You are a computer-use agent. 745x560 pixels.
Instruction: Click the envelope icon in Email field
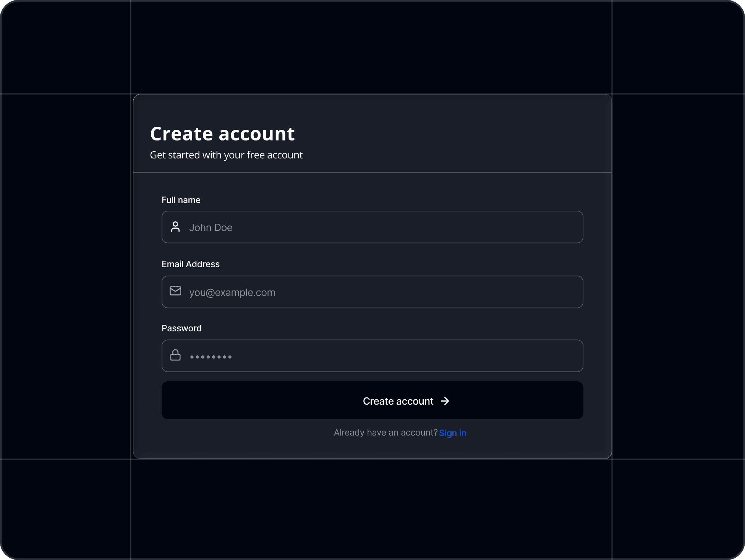[175, 291]
